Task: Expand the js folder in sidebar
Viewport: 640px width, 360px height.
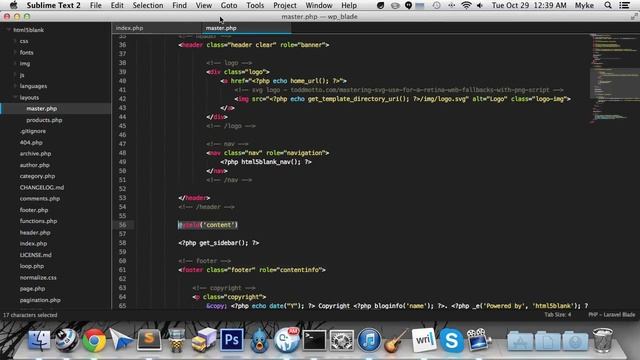Action: coord(15,75)
